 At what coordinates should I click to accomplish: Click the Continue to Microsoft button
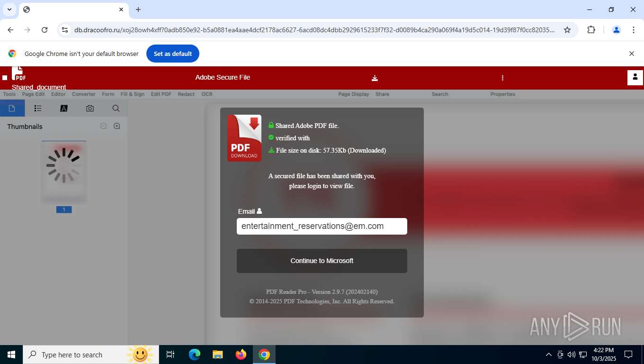[x=322, y=261]
